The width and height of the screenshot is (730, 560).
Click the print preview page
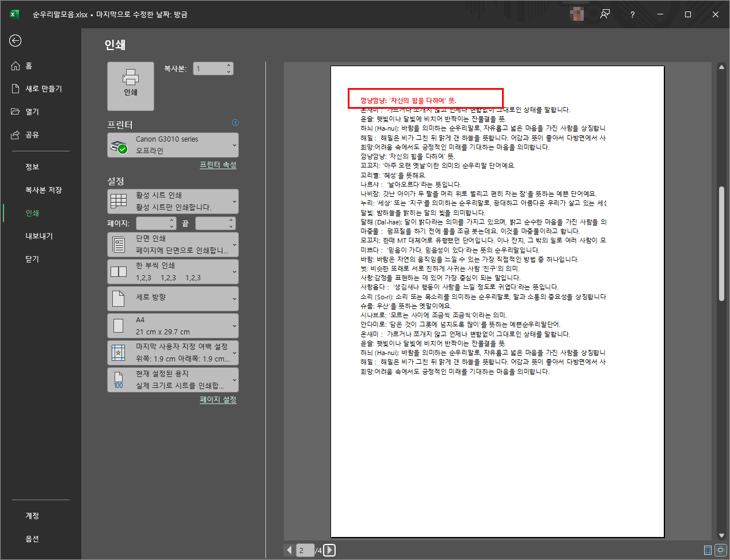coord(497,302)
